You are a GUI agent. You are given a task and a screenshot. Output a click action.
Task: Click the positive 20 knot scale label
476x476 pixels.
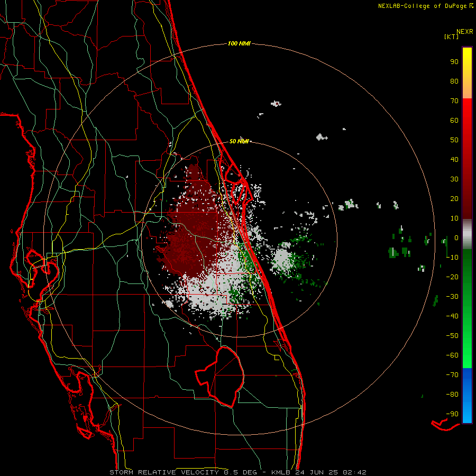pos(454,198)
